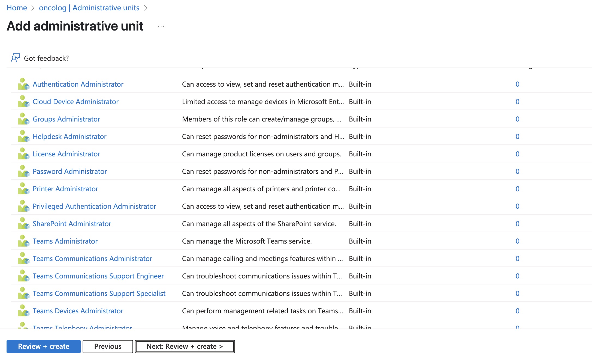This screenshot has width=592, height=364.
Task: Go to Home breadcrumb
Action: point(17,8)
